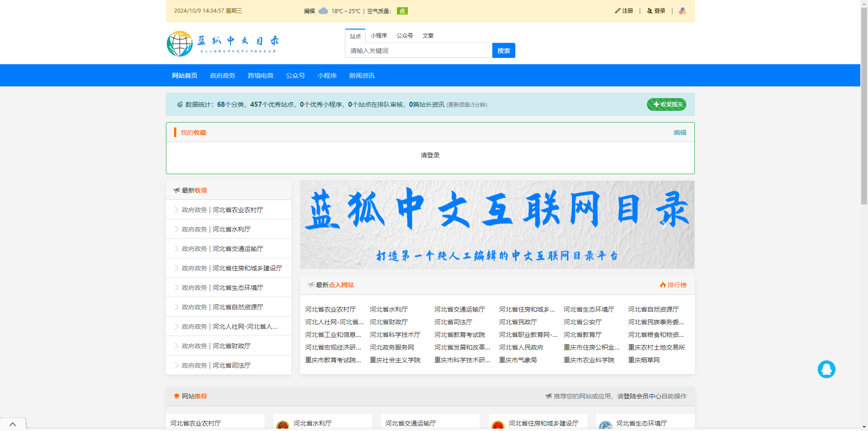868x431 pixels.
Task: Click the green 优 air quality badge
Action: click(x=402, y=11)
